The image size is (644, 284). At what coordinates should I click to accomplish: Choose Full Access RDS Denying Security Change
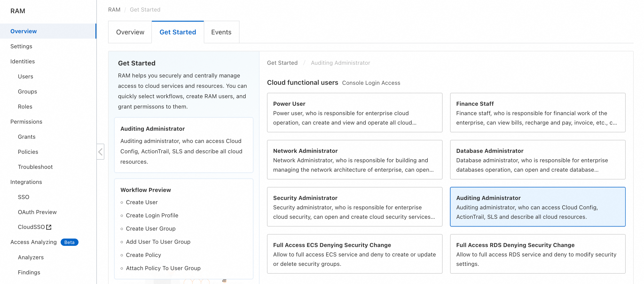pyautogui.click(x=537, y=254)
